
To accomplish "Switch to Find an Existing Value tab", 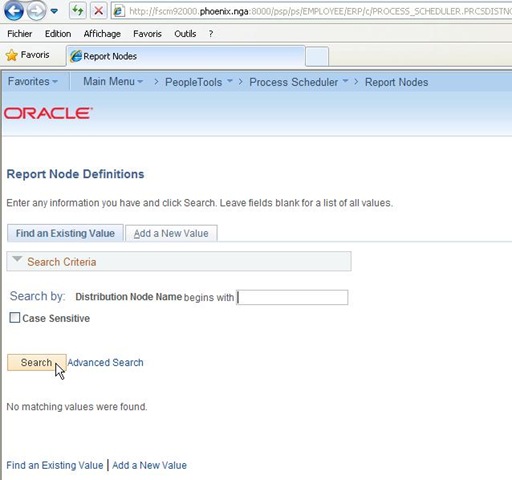I will tap(65, 233).
